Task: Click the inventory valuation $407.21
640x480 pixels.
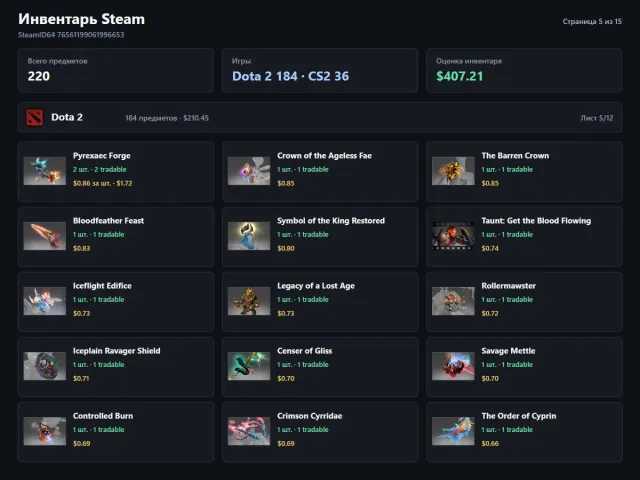Action: [x=460, y=76]
